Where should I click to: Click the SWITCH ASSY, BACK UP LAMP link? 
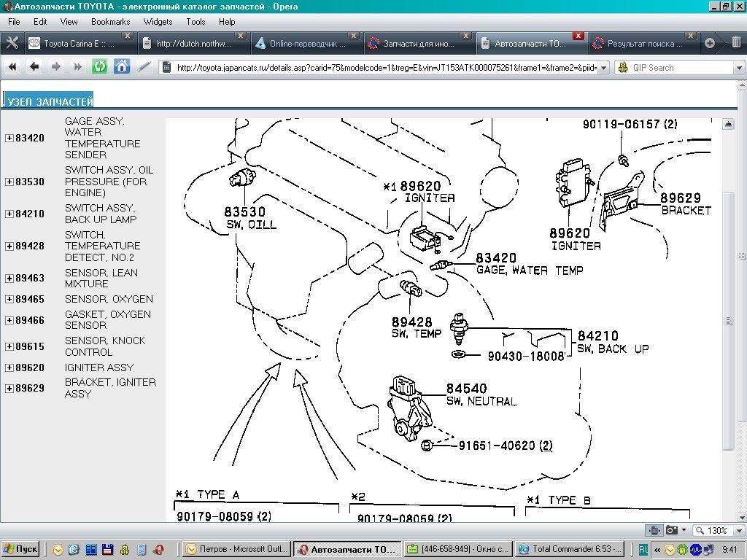(99, 214)
